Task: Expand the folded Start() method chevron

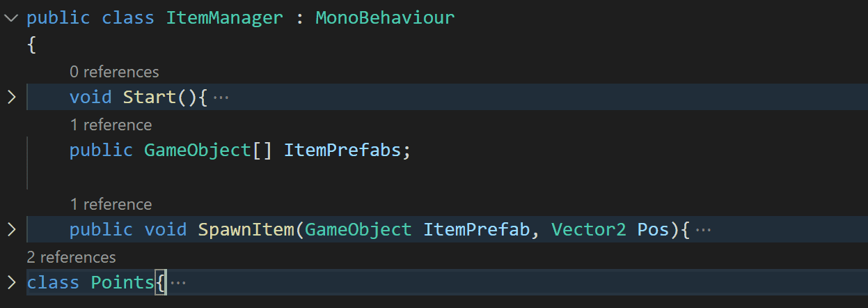Action: click(11, 97)
